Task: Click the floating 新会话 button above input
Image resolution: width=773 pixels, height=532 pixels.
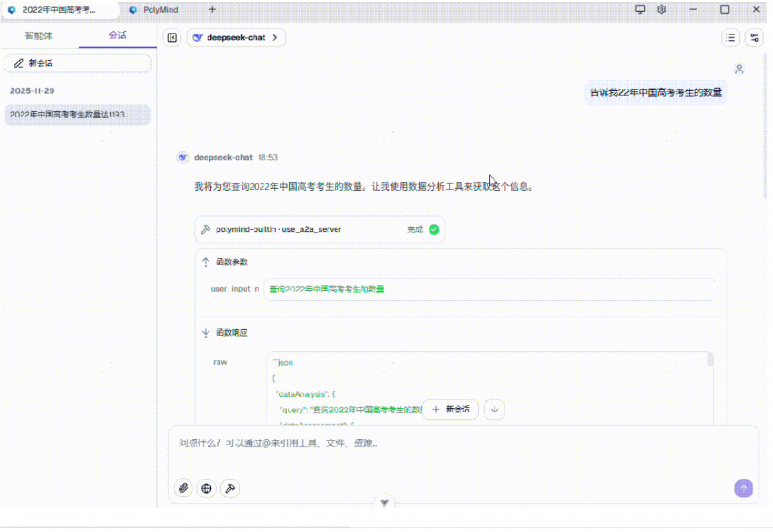Action: pos(450,409)
